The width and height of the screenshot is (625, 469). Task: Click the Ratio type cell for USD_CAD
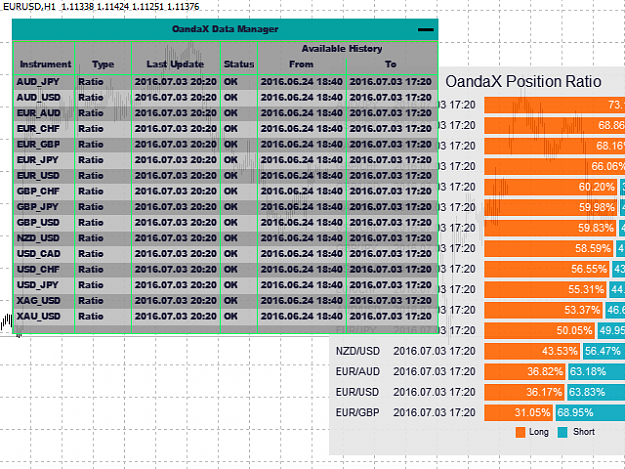(90, 254)
